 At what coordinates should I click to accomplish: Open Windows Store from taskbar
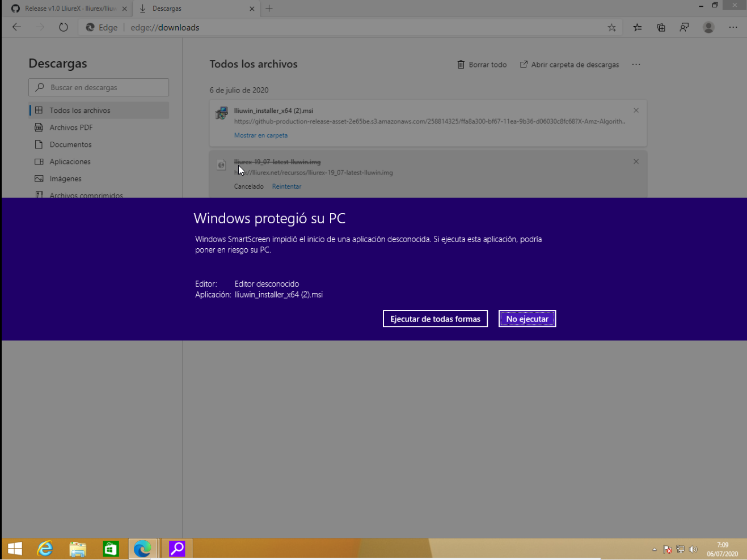pyautogui.click(x=111, y=549)
